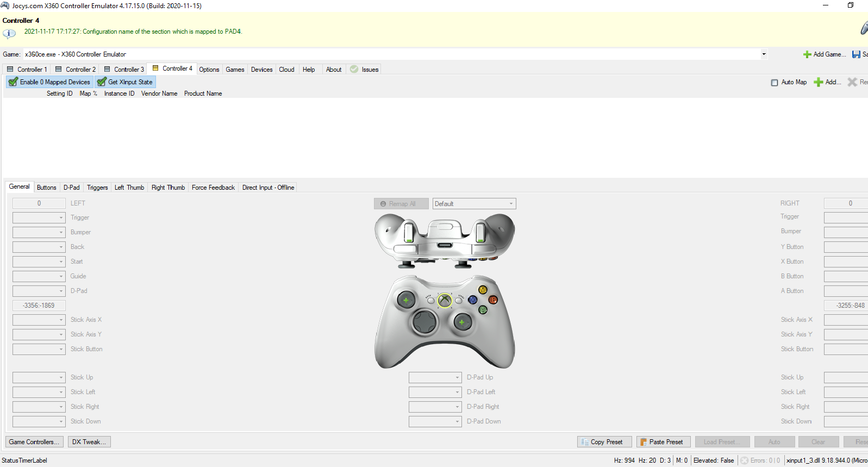
Task: Click the Remap All button
Action: (401, 204)
